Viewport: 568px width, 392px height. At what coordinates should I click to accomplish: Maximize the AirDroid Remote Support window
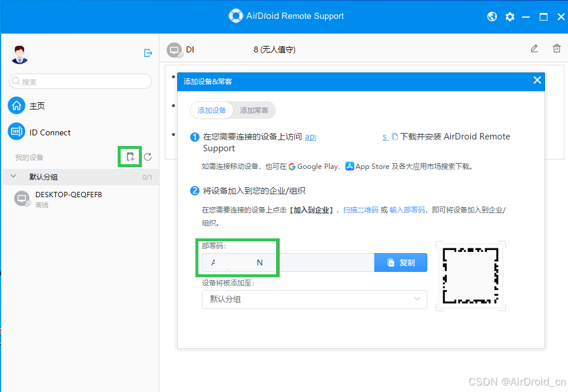pos(543,16)
